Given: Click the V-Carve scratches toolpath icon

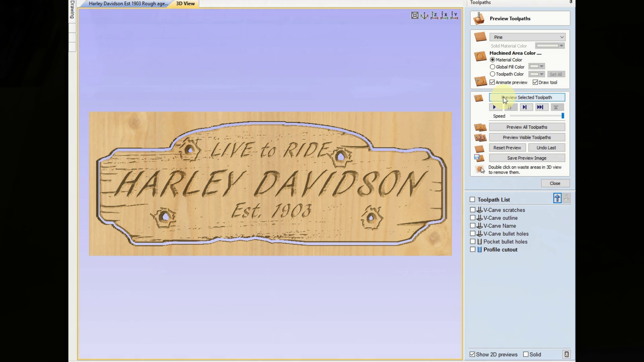Looking at the screenshot, I should [480, 210].
